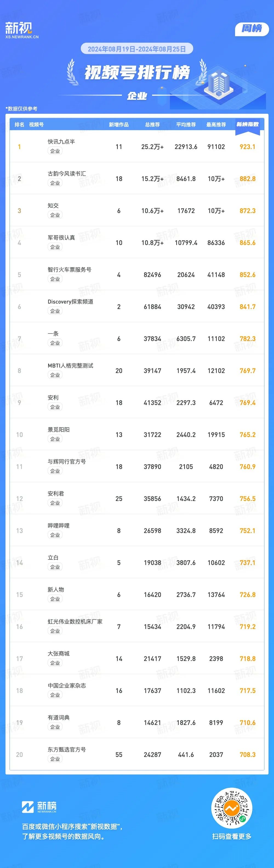Click the date range 2024年08月19日-2024年08月25日
The image size is (274, 868).
(x=137, y=49)
